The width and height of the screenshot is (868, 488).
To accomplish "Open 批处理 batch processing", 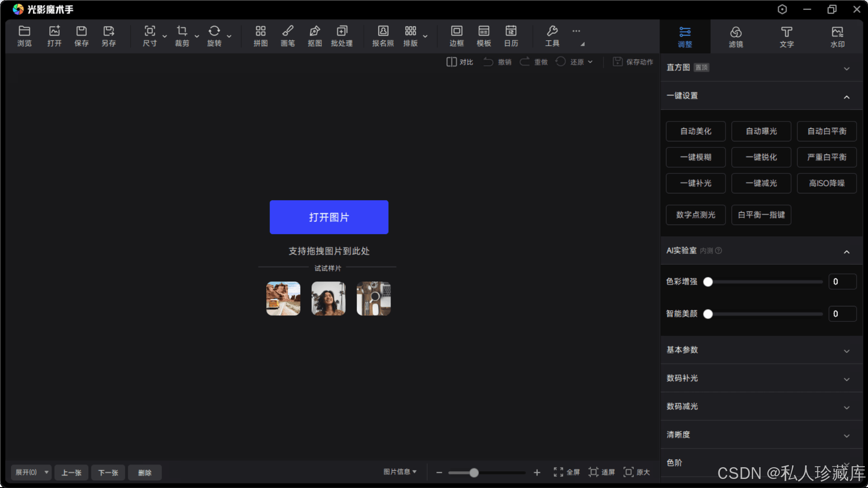I will coord(342,36).
